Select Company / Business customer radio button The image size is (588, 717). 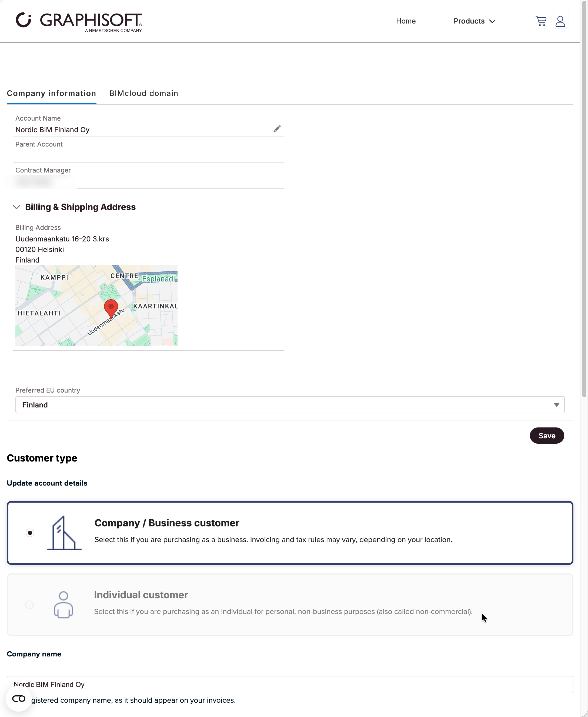(x=30, y=533)
